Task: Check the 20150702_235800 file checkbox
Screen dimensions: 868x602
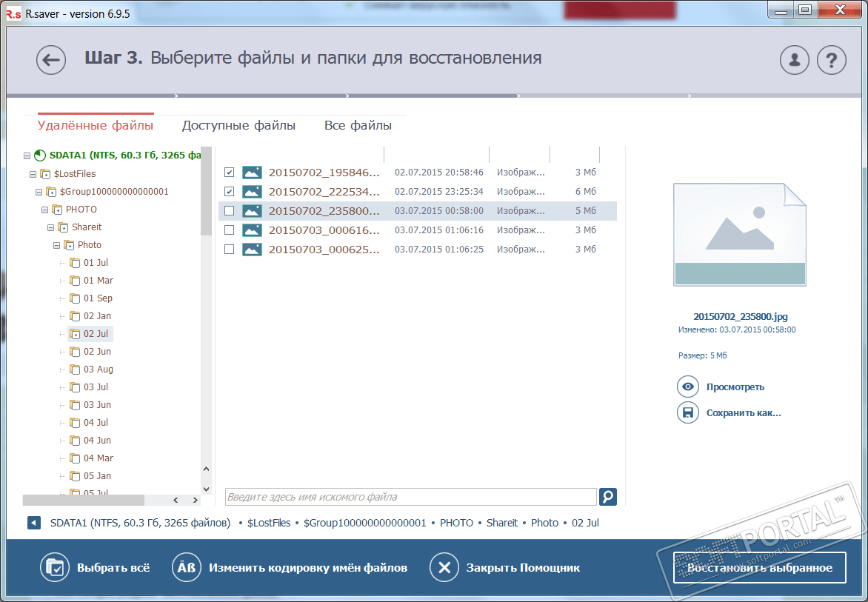Action: (x=229, y=211)
